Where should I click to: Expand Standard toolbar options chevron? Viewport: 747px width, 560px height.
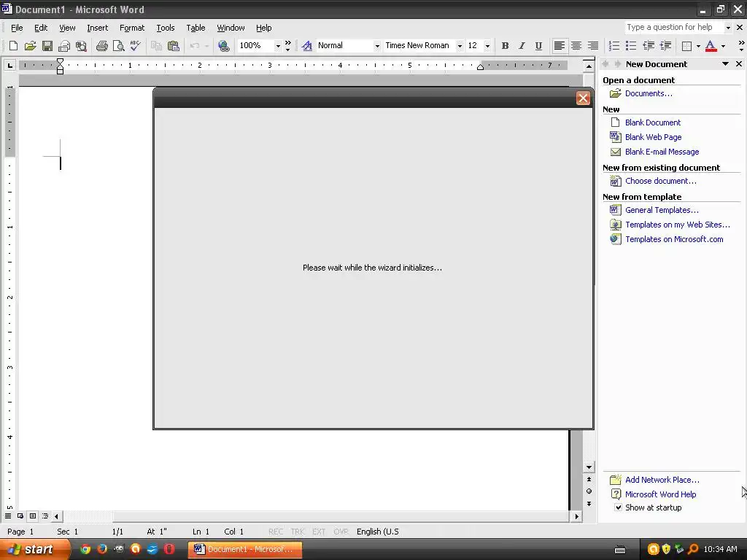coord(287,46)
